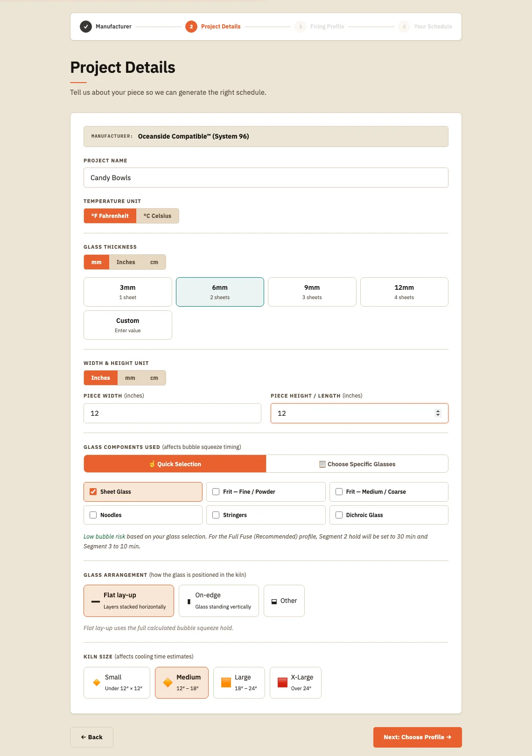Click Next: Choose Profile button
The height and width of the screenshot is (756, 532).
click(x=418, y=737)
